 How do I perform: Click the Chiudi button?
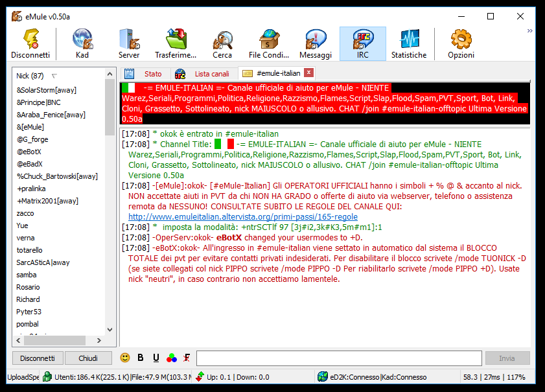(x=88, y=358)
